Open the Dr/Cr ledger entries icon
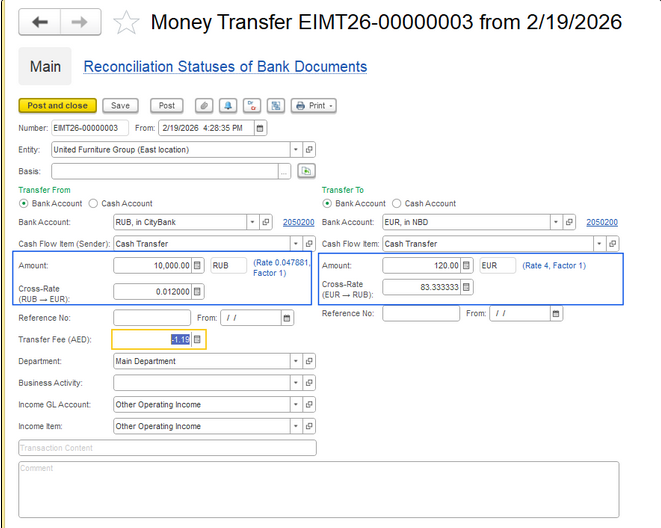The image size is (661, 528). click(251, 105)
